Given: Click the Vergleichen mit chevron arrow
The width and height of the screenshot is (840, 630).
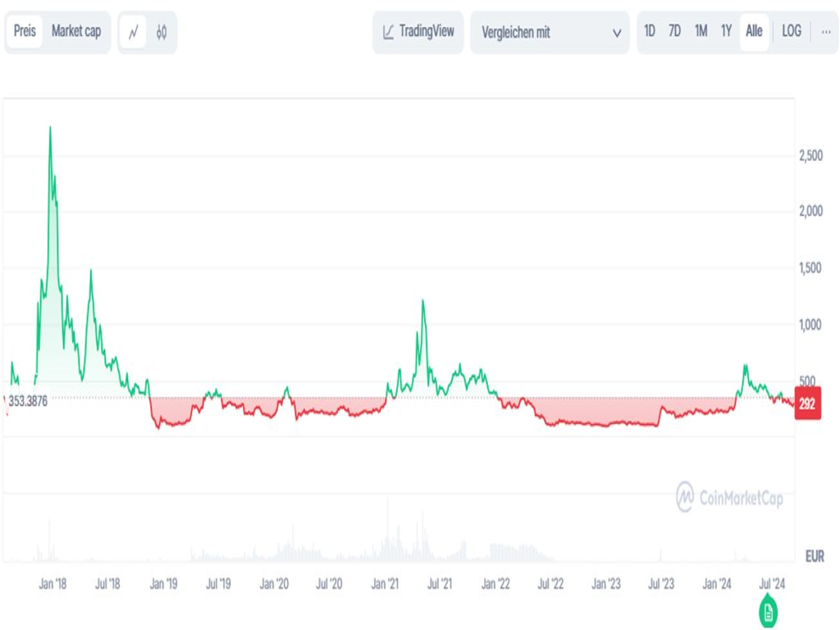Looking at the screenshot, I should (x=617, y=33).
